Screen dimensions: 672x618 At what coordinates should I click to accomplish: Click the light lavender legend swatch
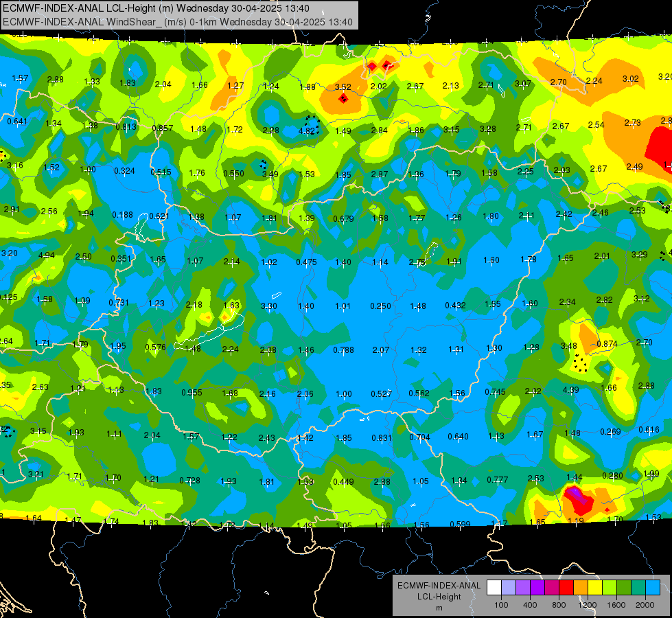click(509, 588)
